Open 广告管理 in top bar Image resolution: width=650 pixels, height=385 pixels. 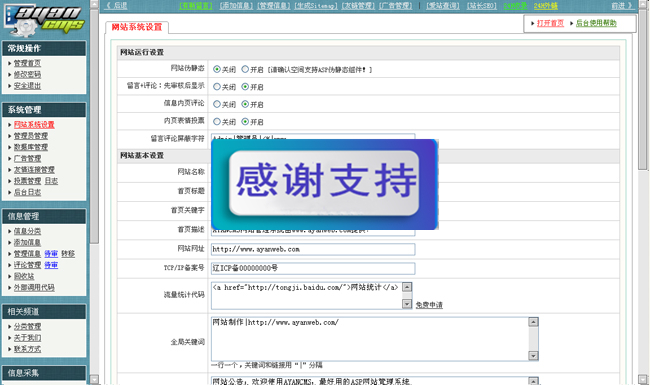(x=396, y=6)
